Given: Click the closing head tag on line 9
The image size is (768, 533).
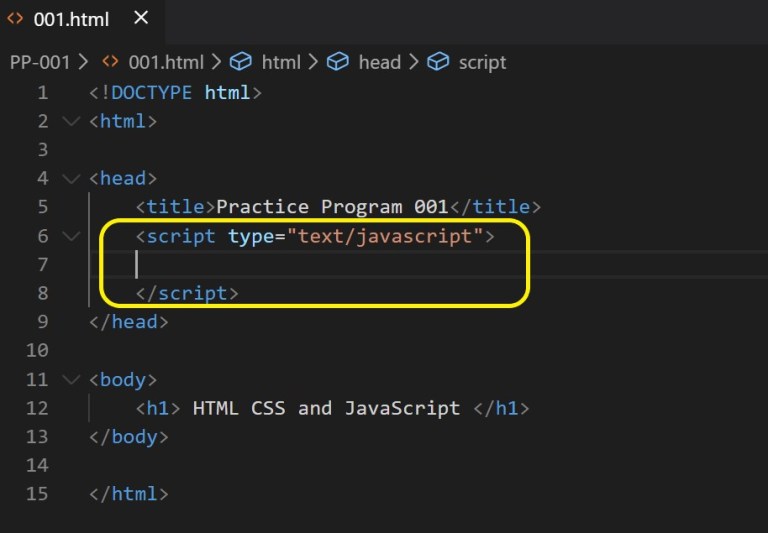Looking at the screenshot, I should click(x=129, y=322).
